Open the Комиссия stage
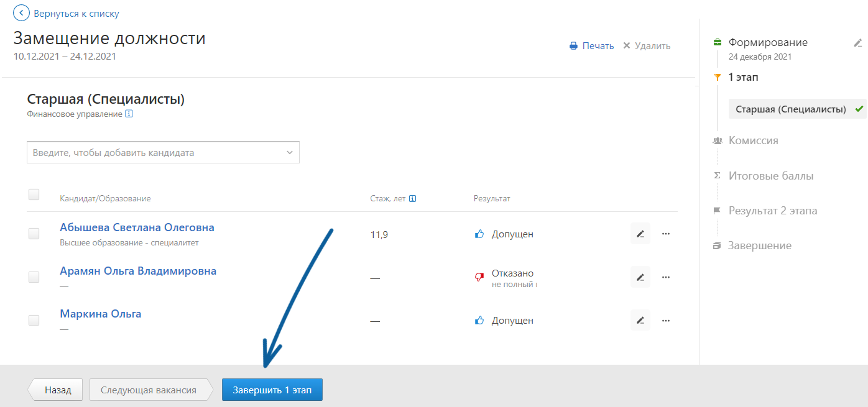The height and width of the screenshot is (407, 868). point(753,140)
